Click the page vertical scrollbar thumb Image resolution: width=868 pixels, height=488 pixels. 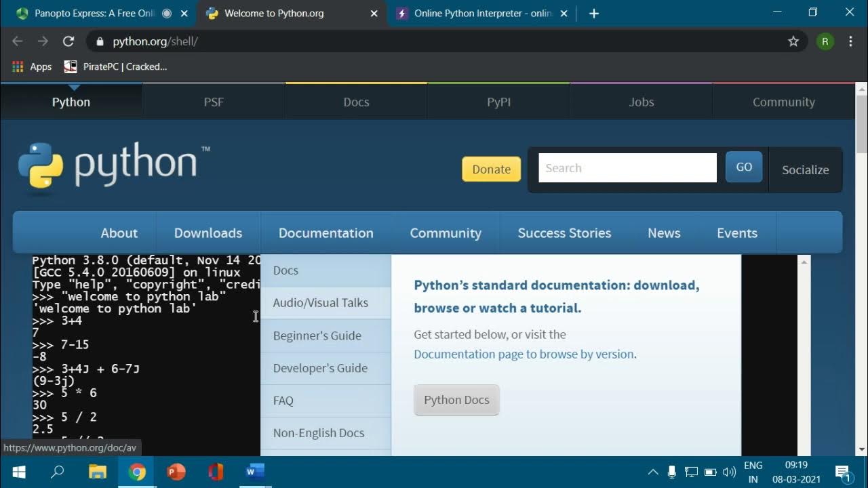click(x=861, y=124)
